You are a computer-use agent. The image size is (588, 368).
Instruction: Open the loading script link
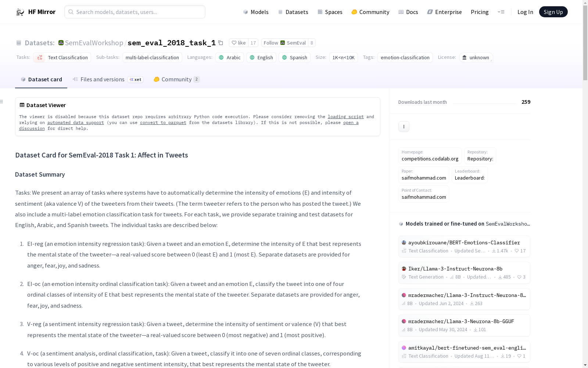pos(346,117)
